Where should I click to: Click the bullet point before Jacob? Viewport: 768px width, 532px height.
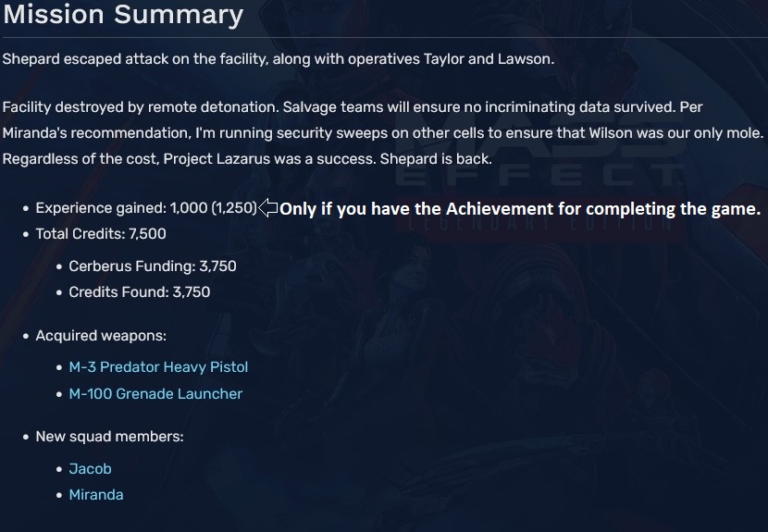pos(59,470)
